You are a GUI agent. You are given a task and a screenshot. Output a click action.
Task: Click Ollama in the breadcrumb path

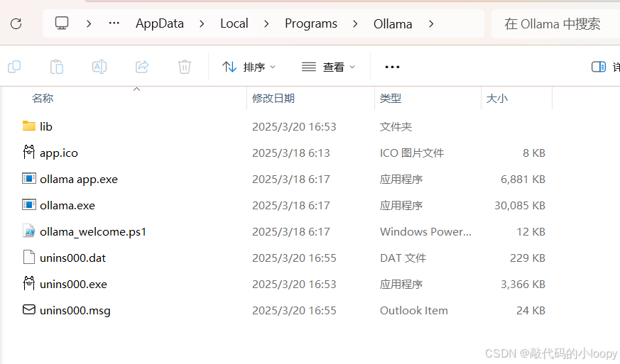tap(393, 24)
